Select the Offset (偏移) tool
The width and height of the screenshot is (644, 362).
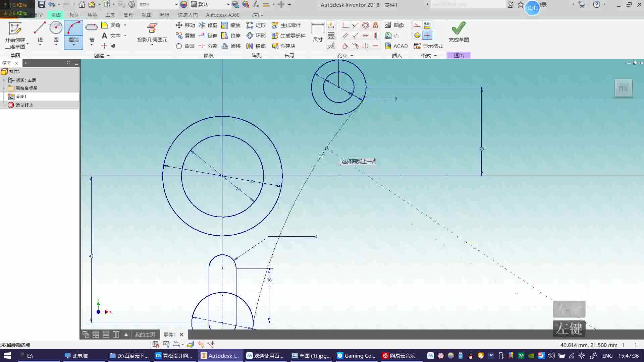point(225,46)
